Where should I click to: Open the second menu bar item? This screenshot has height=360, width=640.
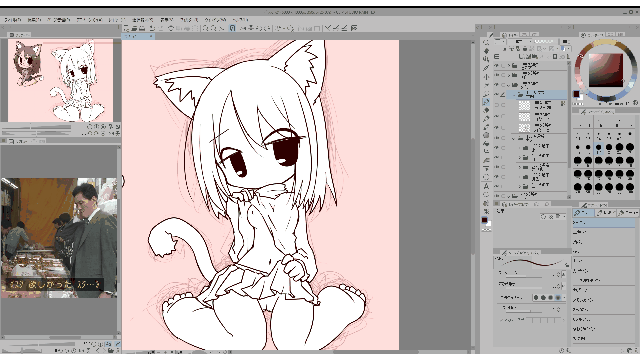tap(34, 20)
